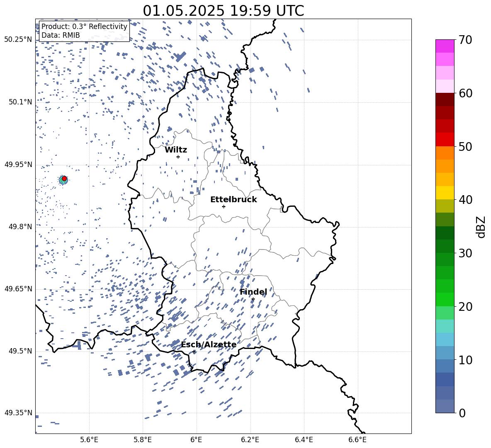Screen dimensions: 491x448
Task: Click the 49.5°N latitude label
Action: tap(20, 351)
